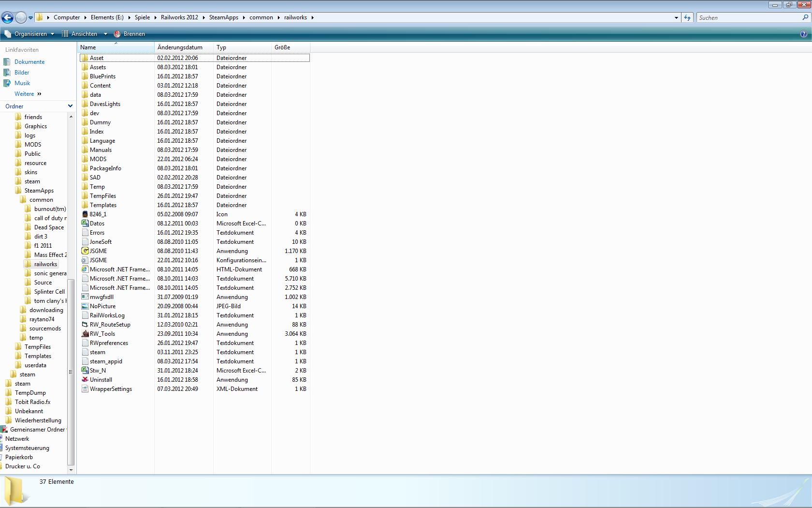Sort files by Größe column header
Screen dimensions: 812x508
click(290, 47)
